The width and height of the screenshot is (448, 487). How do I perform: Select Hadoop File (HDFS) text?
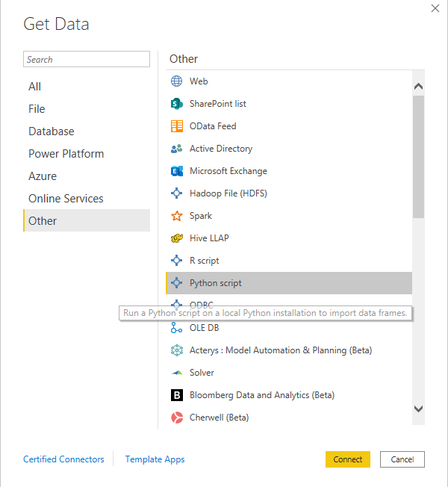(228, 193)
